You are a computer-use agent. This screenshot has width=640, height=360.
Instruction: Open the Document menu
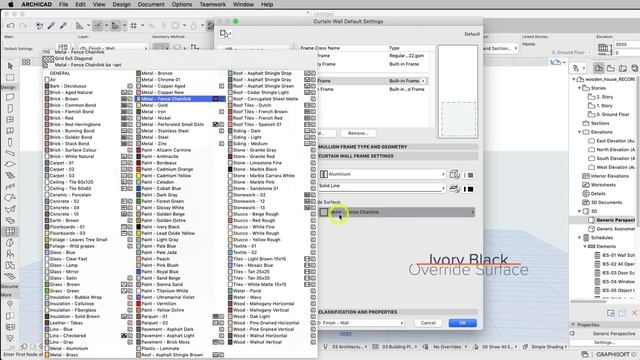[151, 4]
